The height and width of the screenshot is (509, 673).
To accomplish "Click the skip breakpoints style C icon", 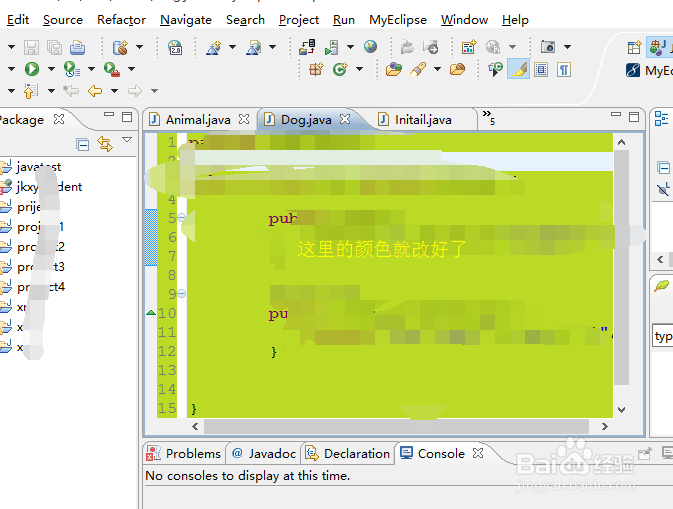I will point(495,69).
